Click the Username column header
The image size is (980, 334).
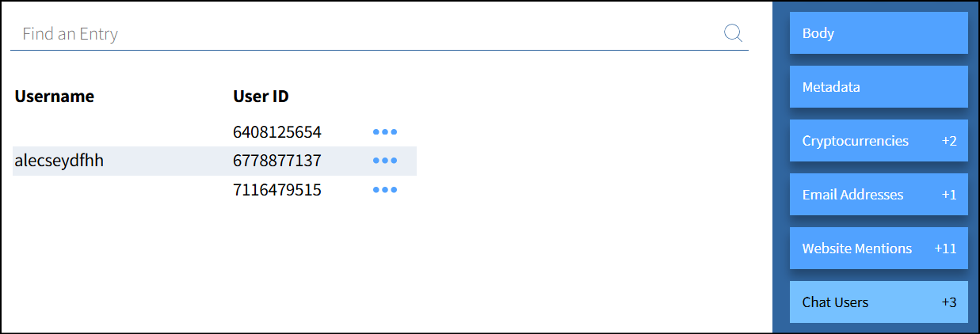[x=55, y=97]
